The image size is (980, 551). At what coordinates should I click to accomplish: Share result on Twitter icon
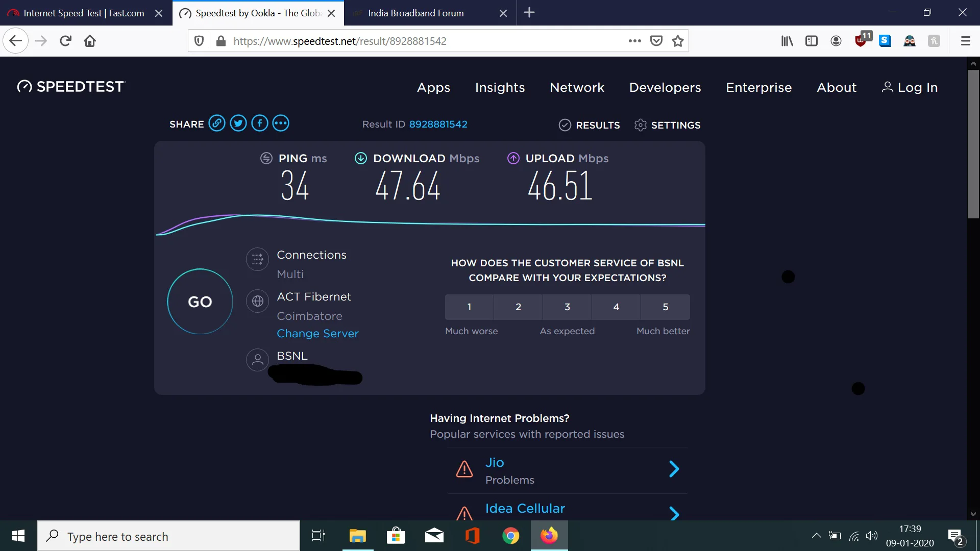point(238,123)
